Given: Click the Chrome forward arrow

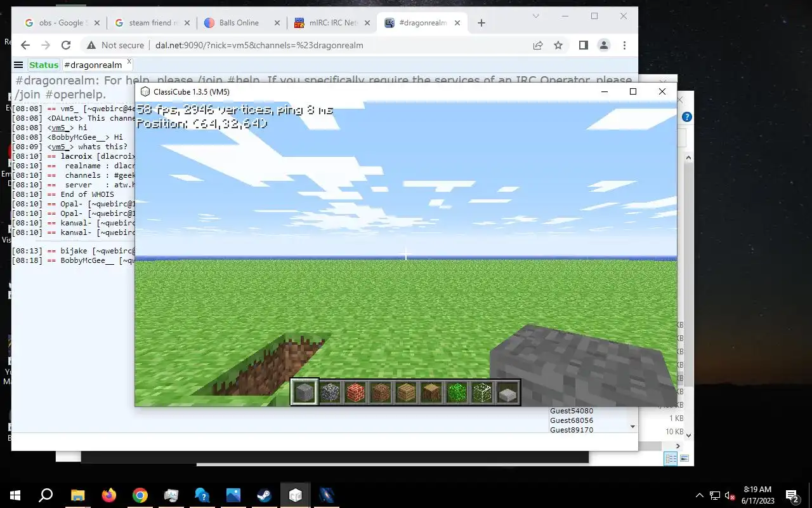Looking at the screenshot, I should (46, 45).
